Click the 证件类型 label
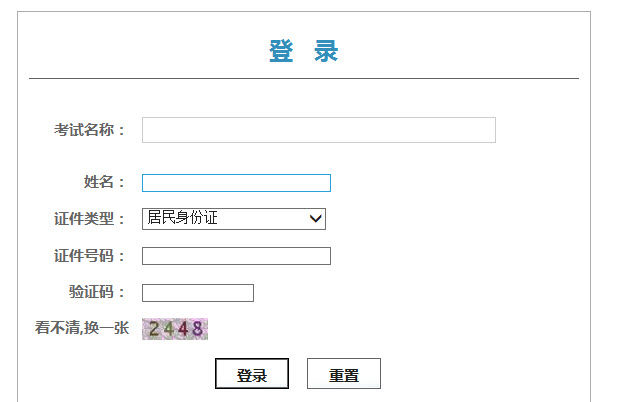 coord(89,219)
